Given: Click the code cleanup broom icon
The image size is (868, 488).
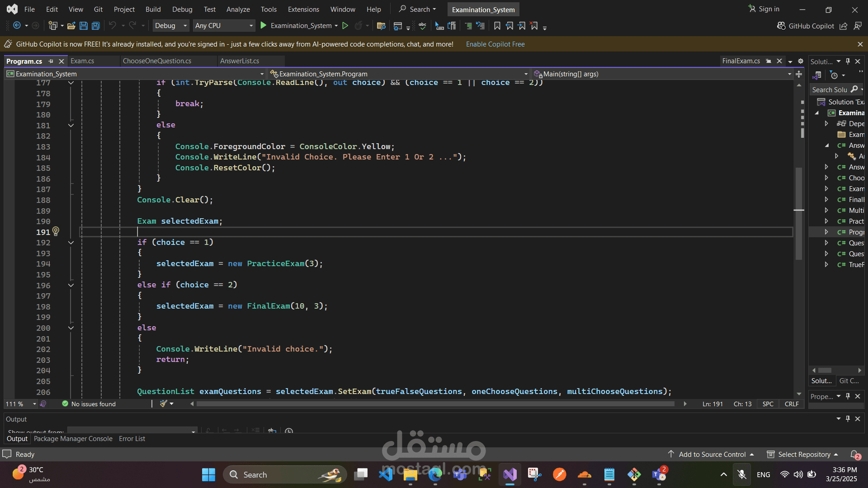Looking at the screenshot, I should point(164,404).
